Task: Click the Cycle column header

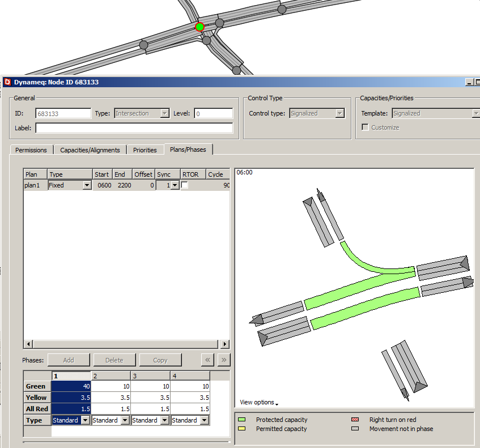Action: point(218,174)
